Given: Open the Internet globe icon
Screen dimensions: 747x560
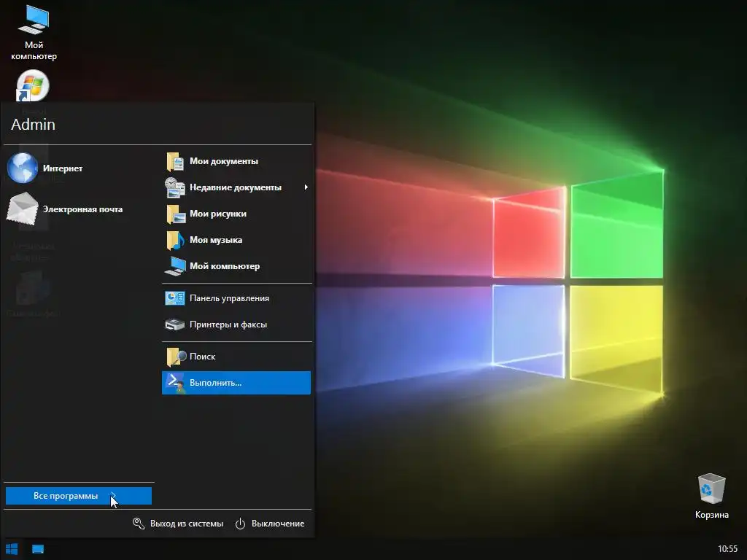Looking at the screenshot, I should tap(23, 168).
